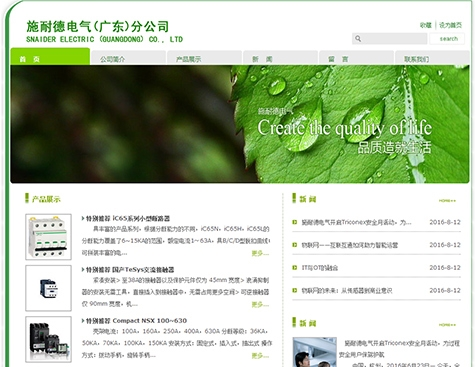Viewport: 476px width, 367px height.
Task: Open the TeSys product's 更多 link
Action: coord(260,305)
